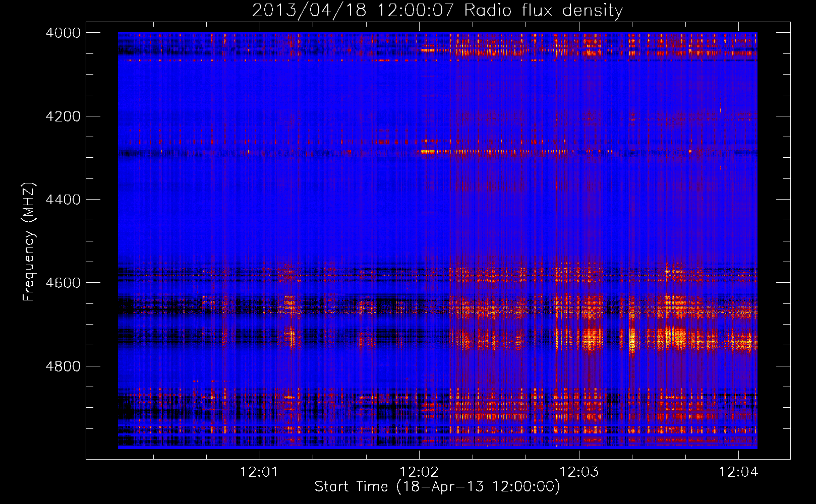Screen dimensions: 816x504
Task: Click the 'Start Time (18-Apr-13 12:00:00)' axis title
Action: 437,487
